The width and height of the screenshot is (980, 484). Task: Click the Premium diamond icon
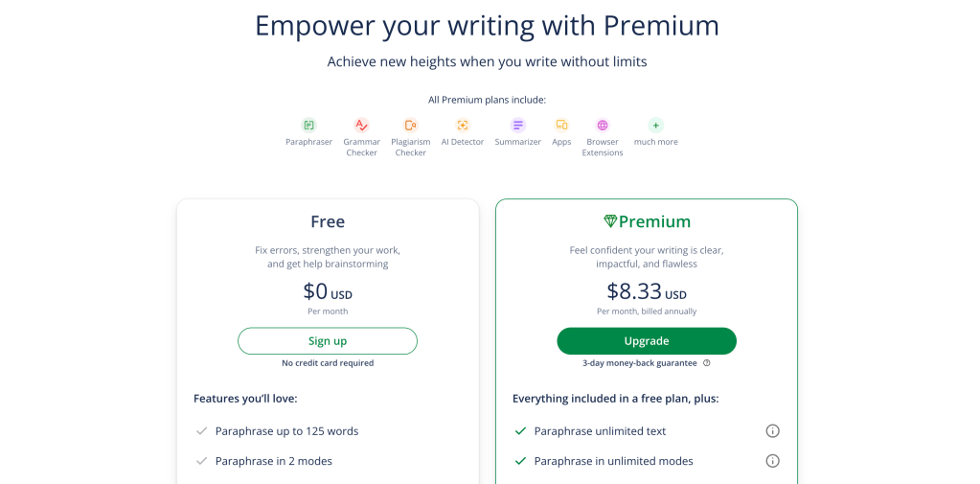[610, 221]
